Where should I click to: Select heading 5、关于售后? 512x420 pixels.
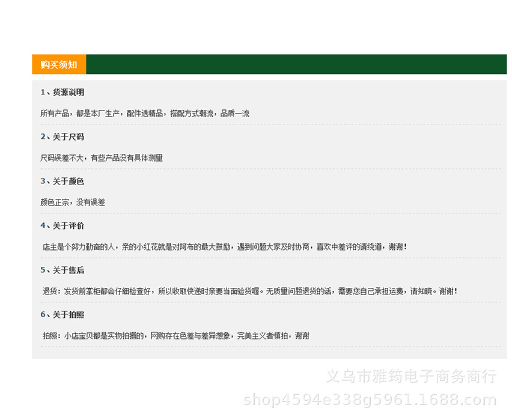coord(62,270)
